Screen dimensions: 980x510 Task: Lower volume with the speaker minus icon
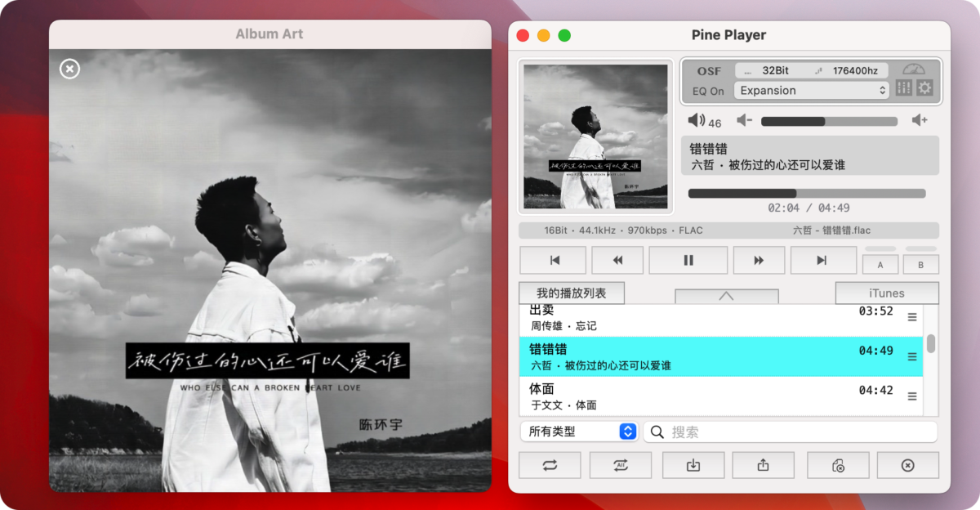pyautogui.click(x=744, y=121)
